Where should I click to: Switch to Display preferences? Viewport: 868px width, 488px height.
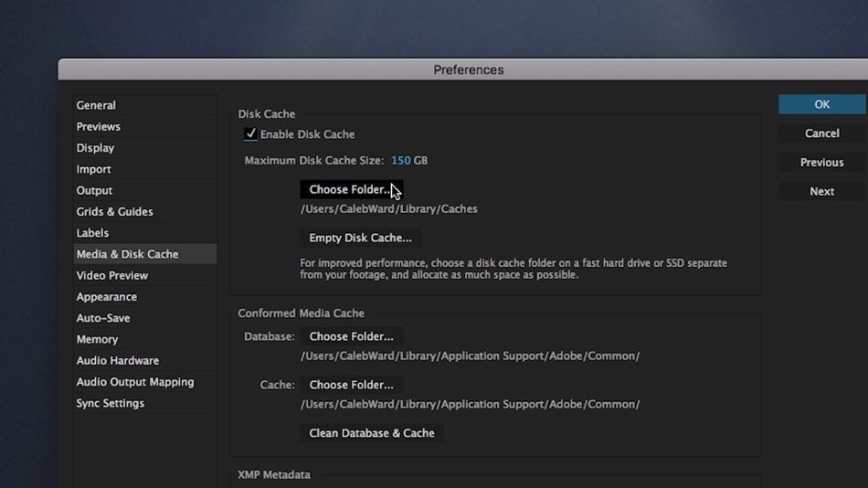96,148
